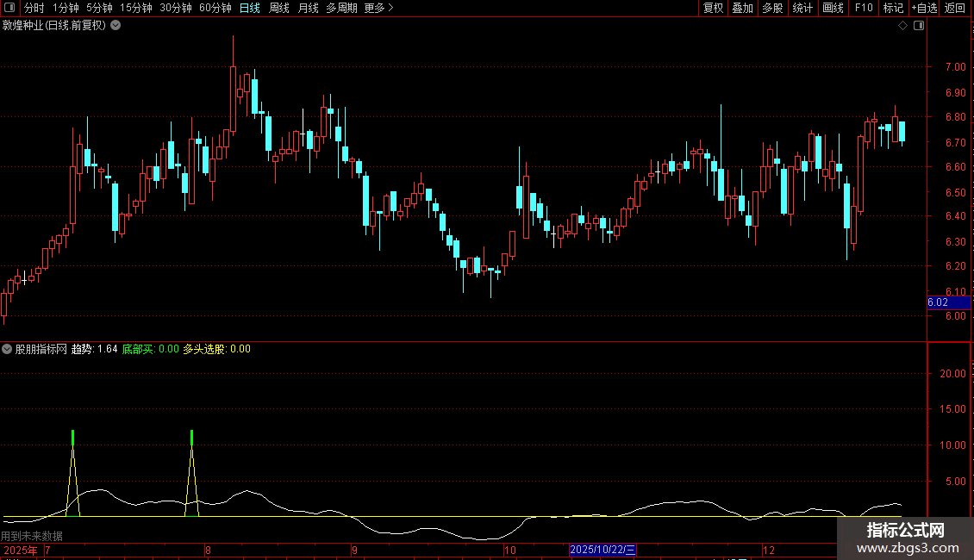
Task: Open the 多股 multi-stock view
Action: 772,8
